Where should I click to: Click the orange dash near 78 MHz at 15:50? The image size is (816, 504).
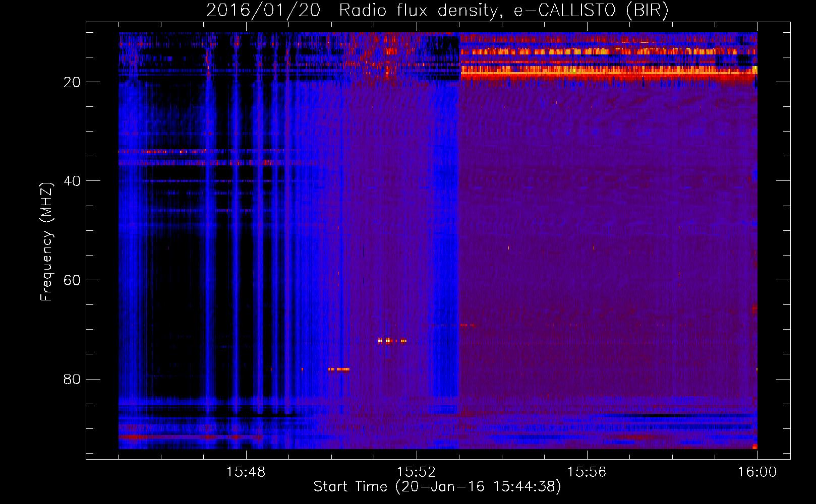[x=338, y=369]
